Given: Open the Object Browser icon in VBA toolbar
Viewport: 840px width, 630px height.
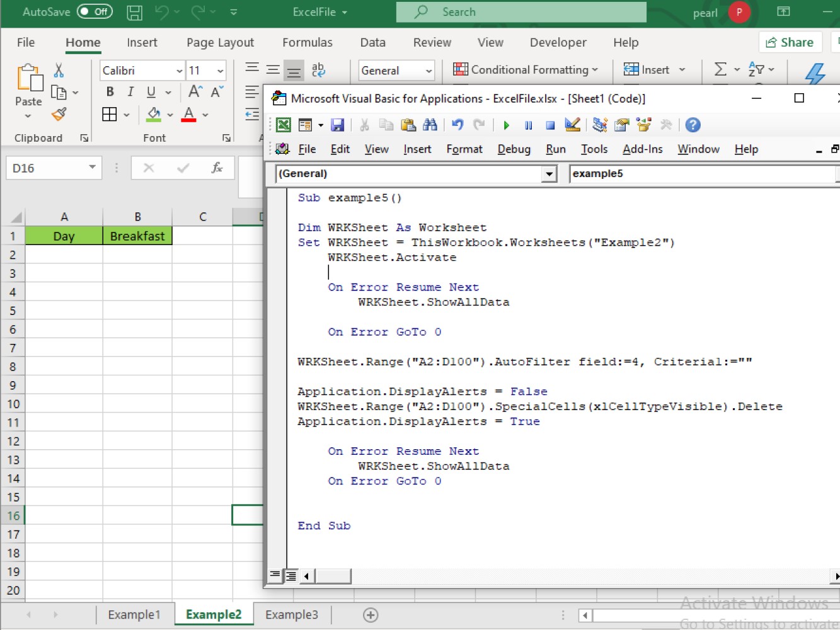Looking at the screenshot, I should [644, 125].
